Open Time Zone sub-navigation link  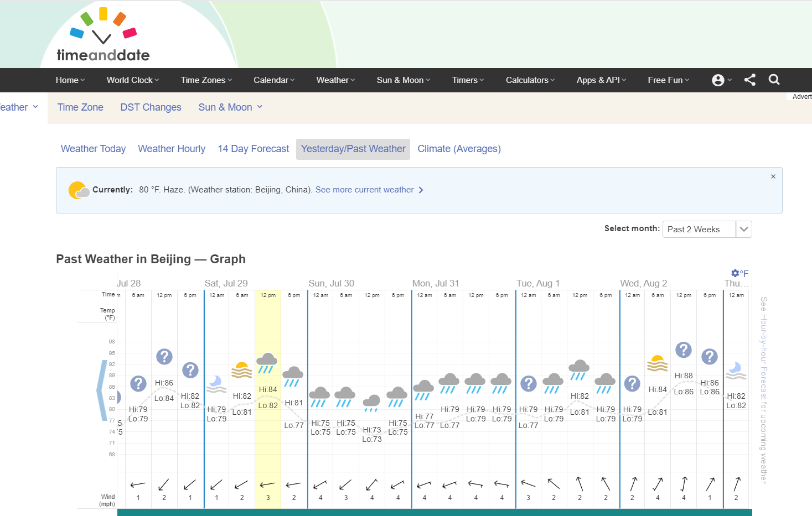pyautogui.click(x=80, y=107)
